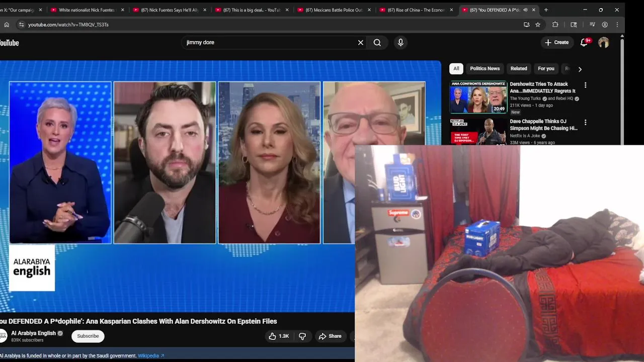Open options for Dave Chappelle video
The image size is (644, 362).
coord(585,123)
